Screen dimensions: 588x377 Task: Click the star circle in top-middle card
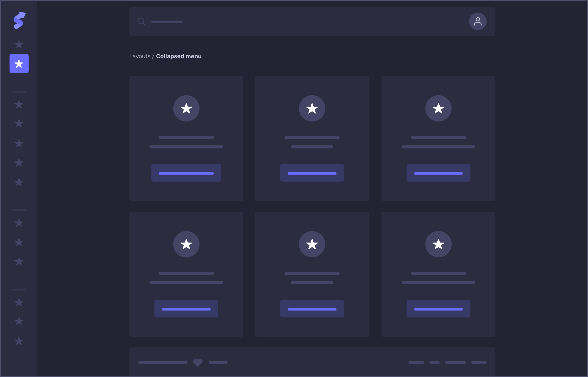(312, 109)
